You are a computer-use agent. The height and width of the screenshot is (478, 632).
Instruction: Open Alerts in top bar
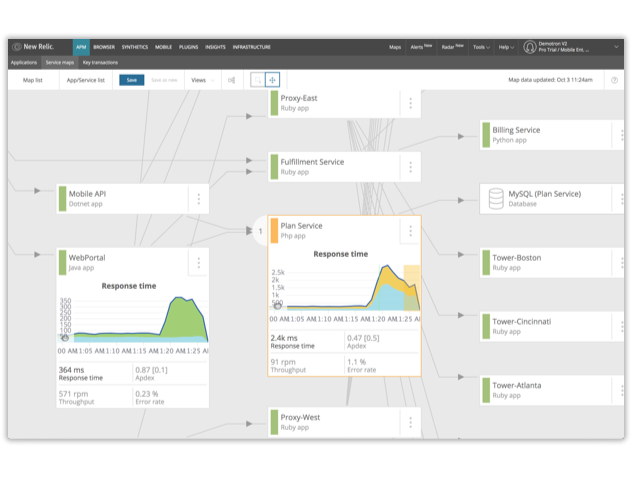click(x=421, y=47)
